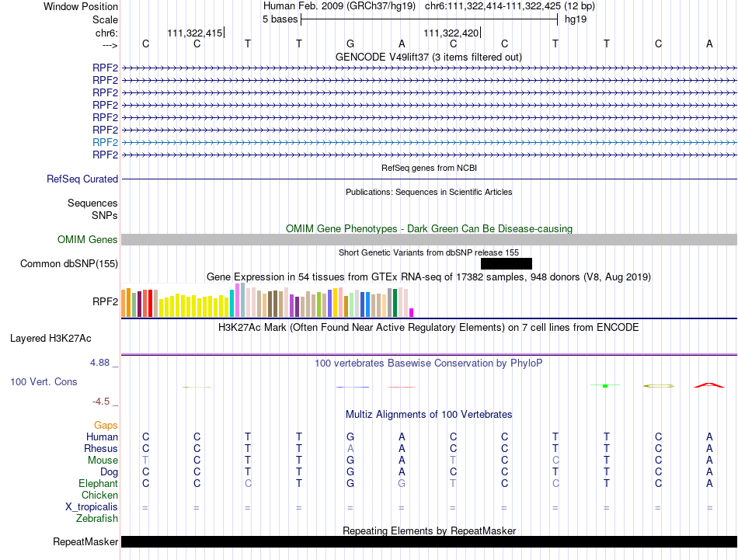Image resolution: width=738 pixels, height=560 pixels.
Task: Click the Dog species label
Action: 109,472
